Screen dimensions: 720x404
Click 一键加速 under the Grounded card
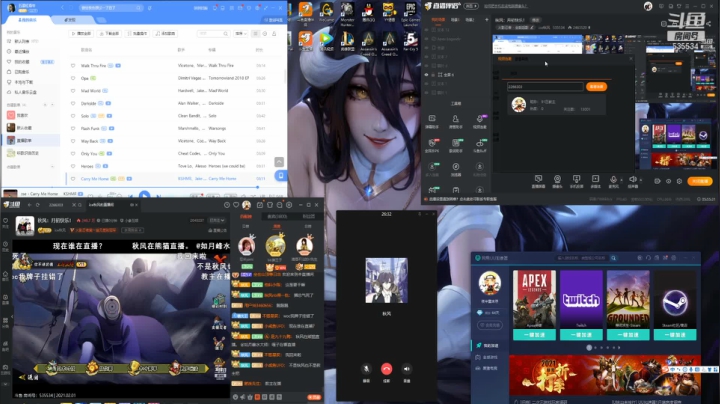[x=628, y=335]
